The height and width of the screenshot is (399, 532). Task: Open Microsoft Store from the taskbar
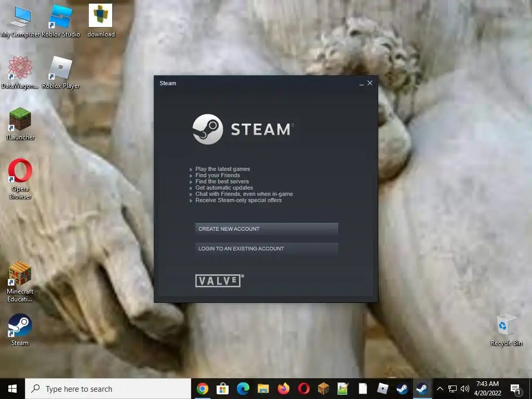click(222, 389)
